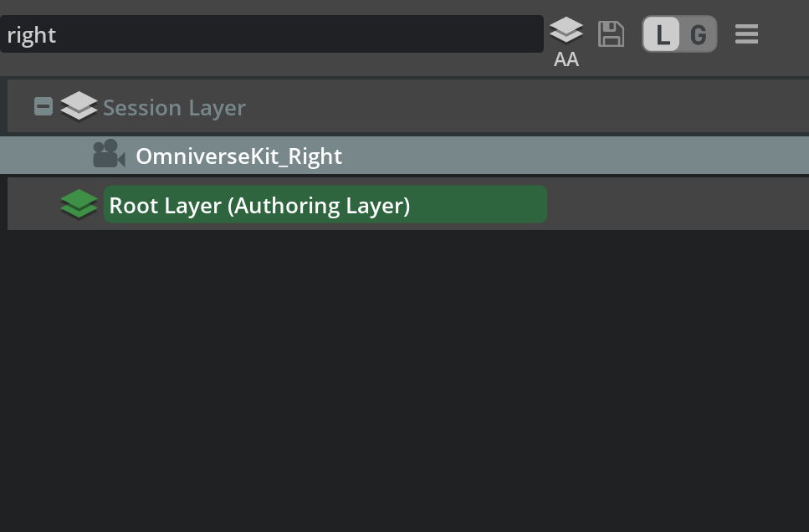Select the Session Layer label
Viewport: 809px width, 532px height.
(x=174, y=108)
